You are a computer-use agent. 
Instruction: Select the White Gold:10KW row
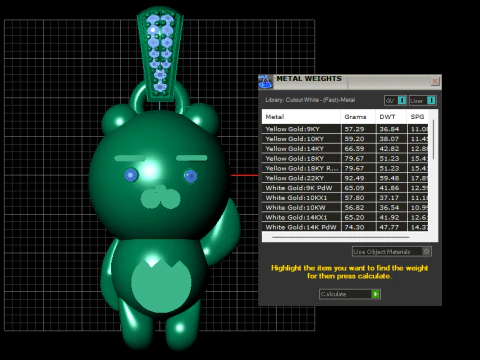click(x=345, y=207)
